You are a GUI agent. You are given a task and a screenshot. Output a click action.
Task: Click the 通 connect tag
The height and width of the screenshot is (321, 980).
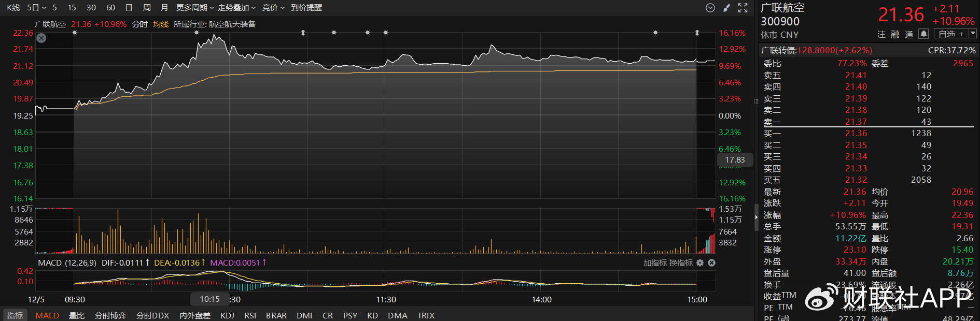point(909,34)
